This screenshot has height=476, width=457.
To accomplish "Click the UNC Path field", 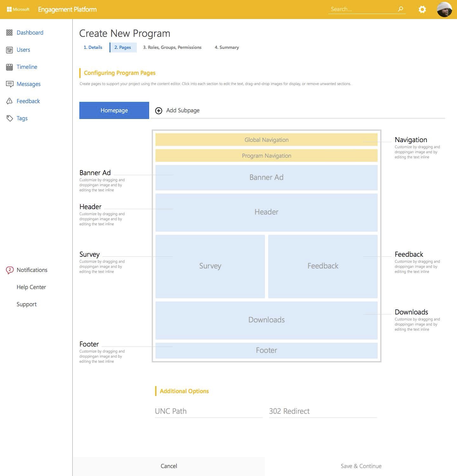I will (x=209, y=411).
